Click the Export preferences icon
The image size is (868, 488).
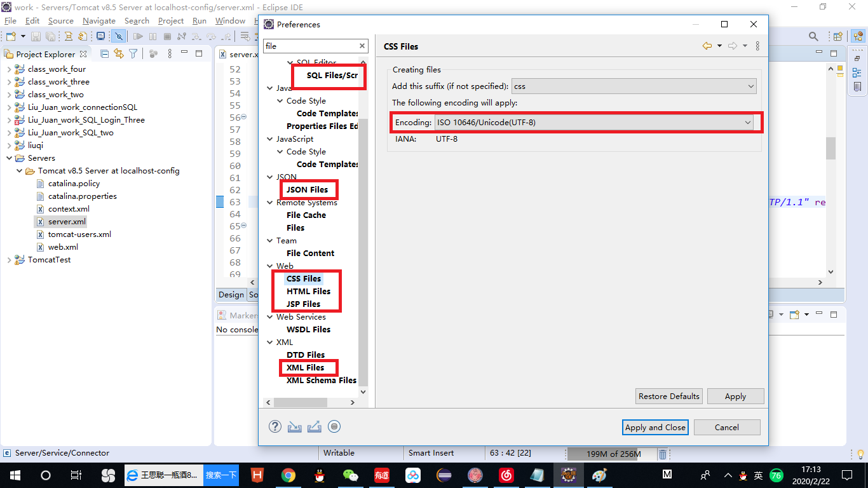click(314, 426)
